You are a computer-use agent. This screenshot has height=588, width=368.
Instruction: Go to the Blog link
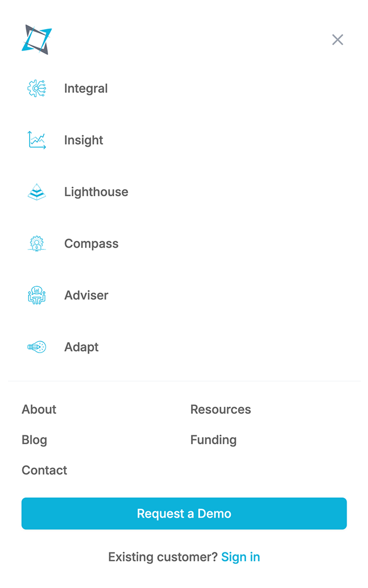tap(34, 440)
